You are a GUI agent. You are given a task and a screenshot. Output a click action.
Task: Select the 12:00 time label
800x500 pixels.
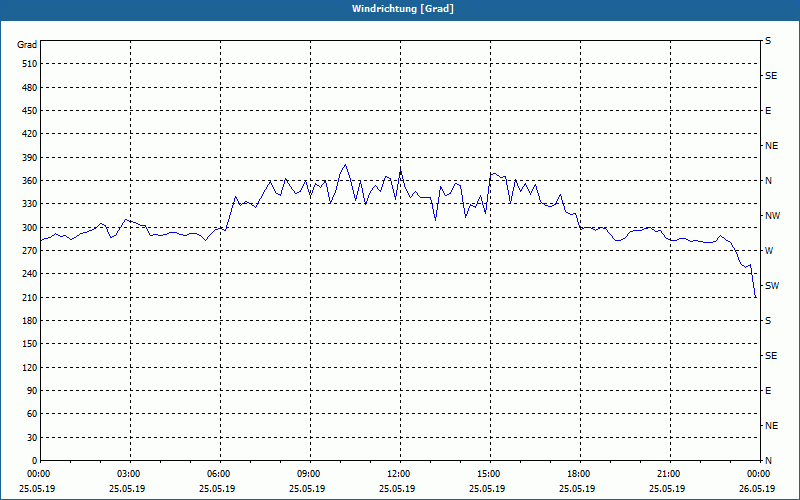[x=399, y=474]
